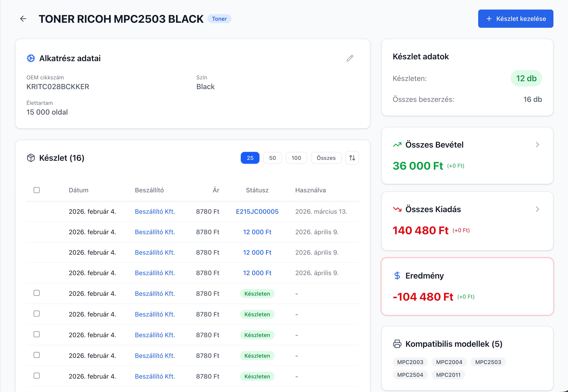Show 100 items per page
This screenshot has width=568, height=392.
[296, 158]
